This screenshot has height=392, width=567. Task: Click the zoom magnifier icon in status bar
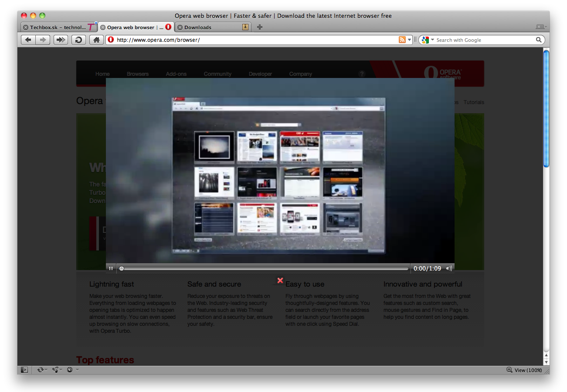pos(509,370)
